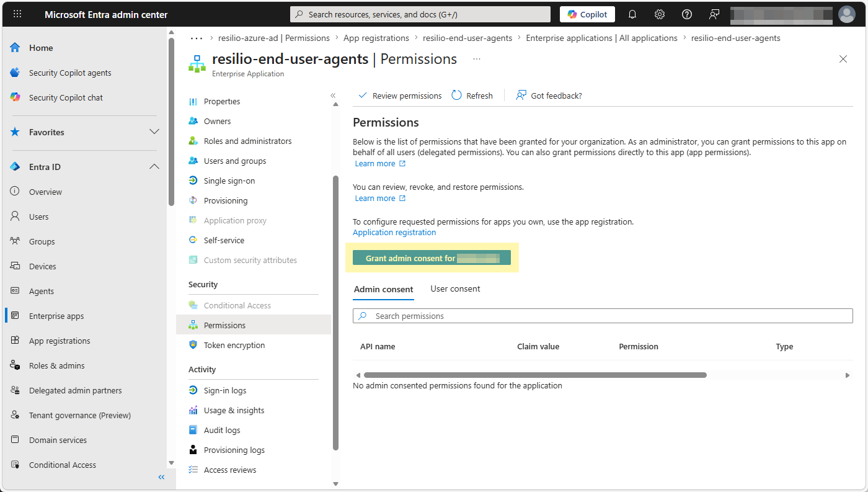Image resolution: width=868 pixels, height=492 pixels.
Task: Switch to the User consent tab
Action: pyautogui.click(x=456, y=289)
